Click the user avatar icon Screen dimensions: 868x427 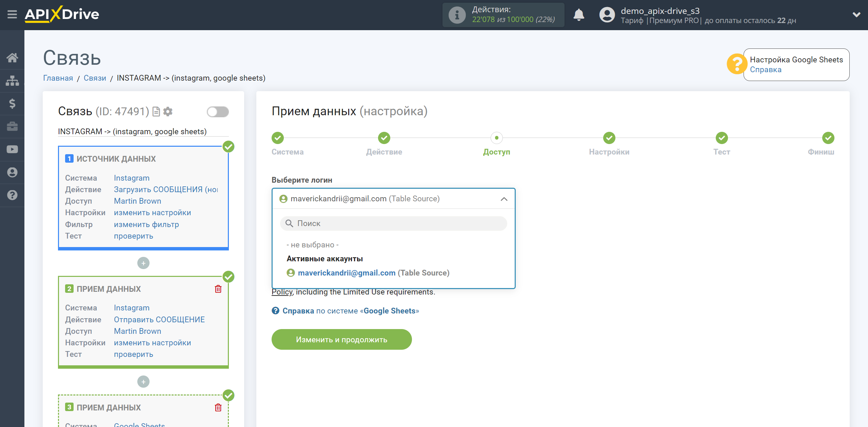click(607, 15)
